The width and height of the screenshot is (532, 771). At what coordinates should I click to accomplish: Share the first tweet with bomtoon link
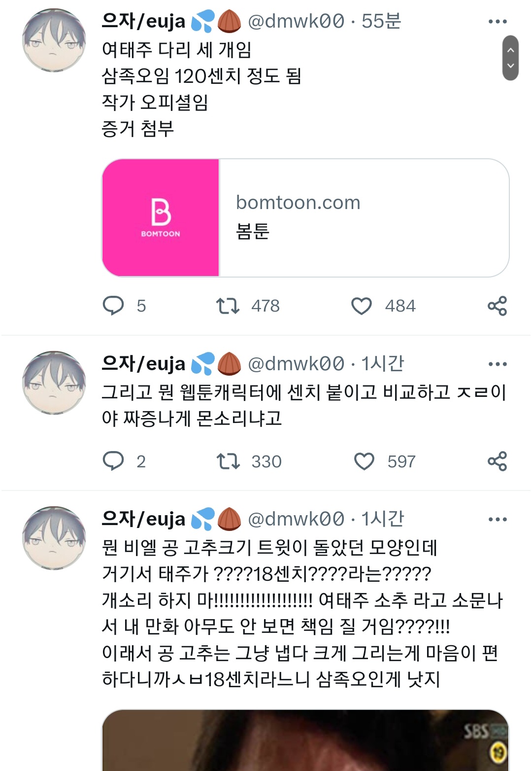coord(497,306)
